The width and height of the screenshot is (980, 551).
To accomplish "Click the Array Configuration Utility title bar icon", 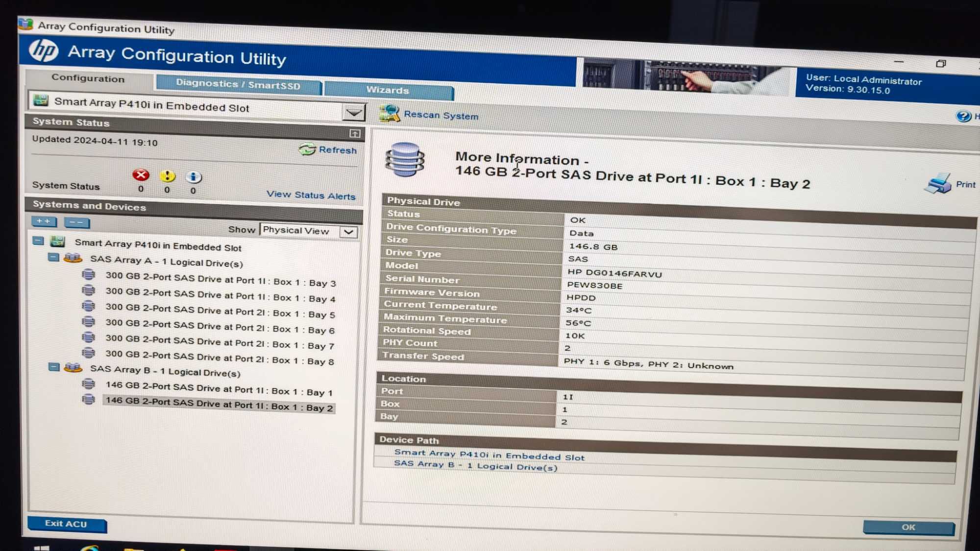I will click(x=26, y=24).
